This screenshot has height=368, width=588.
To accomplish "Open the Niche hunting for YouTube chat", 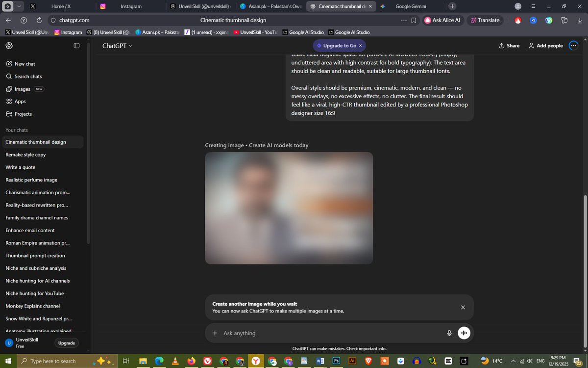I will (43, 293).
